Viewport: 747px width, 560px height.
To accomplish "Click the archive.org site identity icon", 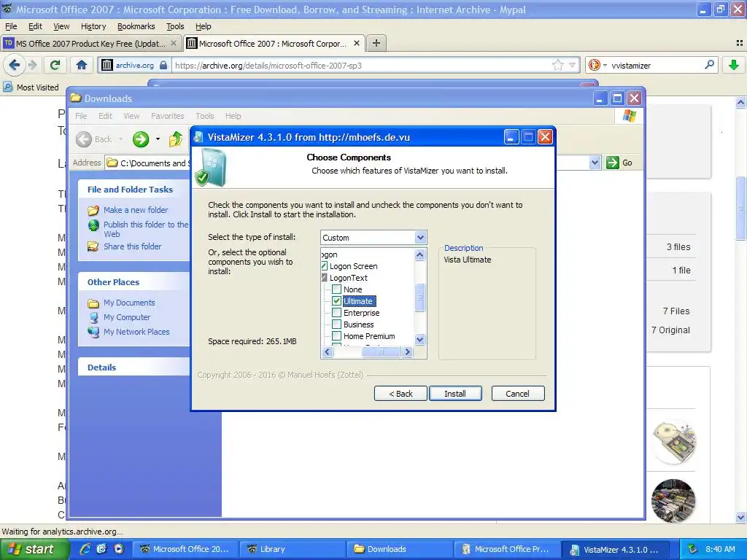I will (107, 65).
